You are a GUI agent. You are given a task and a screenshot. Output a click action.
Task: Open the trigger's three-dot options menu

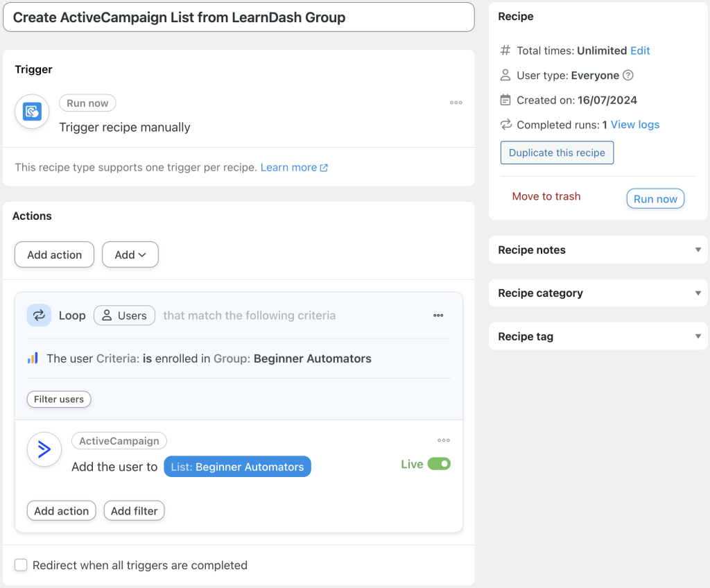coord(456,103)
